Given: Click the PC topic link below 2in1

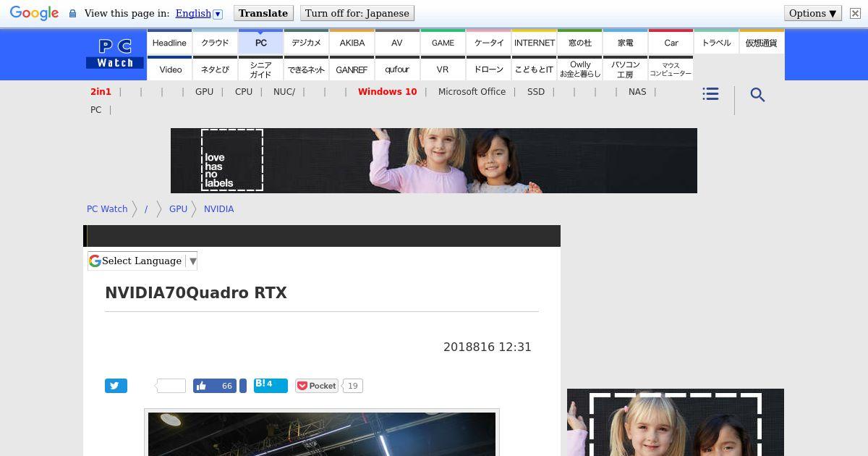Looking at the screenshot, I should (95, 109).
